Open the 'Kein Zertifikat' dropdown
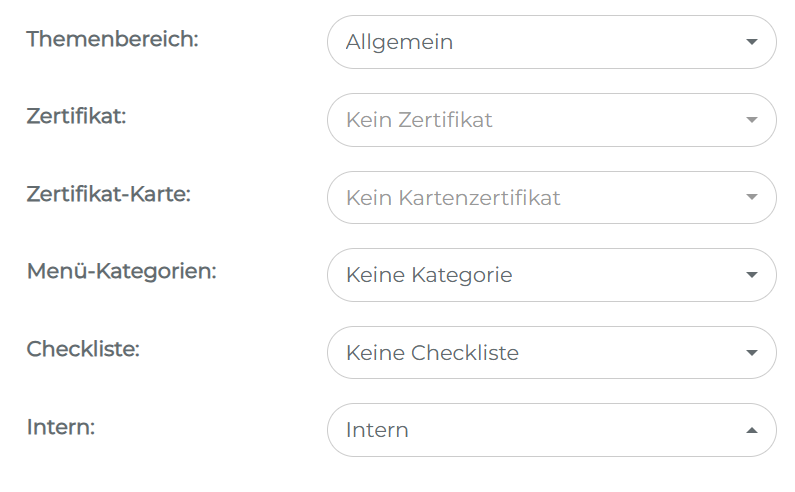Screen dimensions: 795x492 [551, 120]
